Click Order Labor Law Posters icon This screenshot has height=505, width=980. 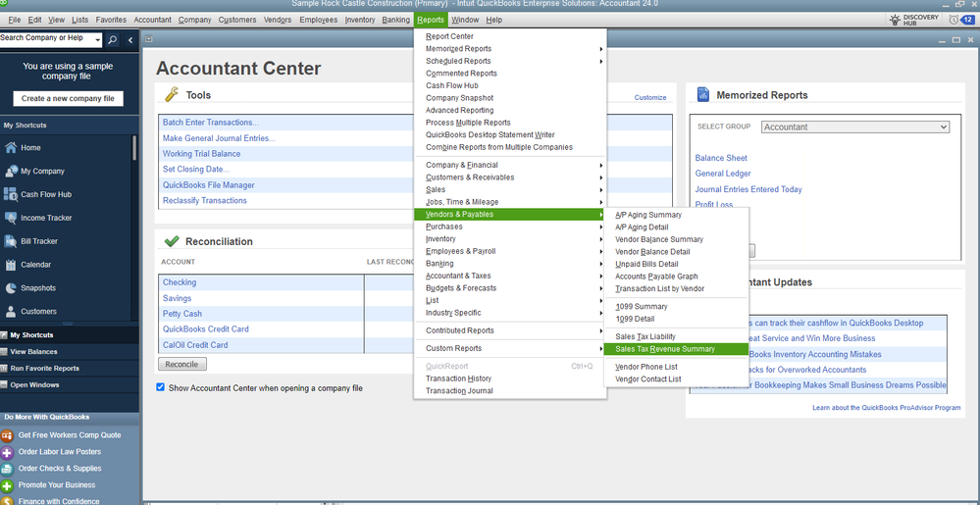(x=7, y=452)
